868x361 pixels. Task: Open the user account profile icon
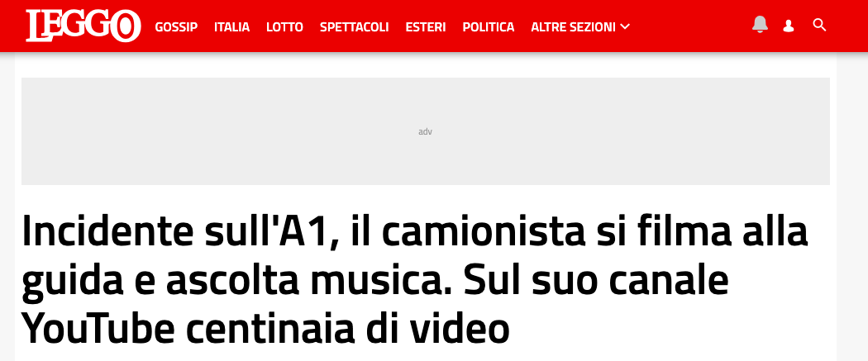pyautogui.click(x=789, y=26)
